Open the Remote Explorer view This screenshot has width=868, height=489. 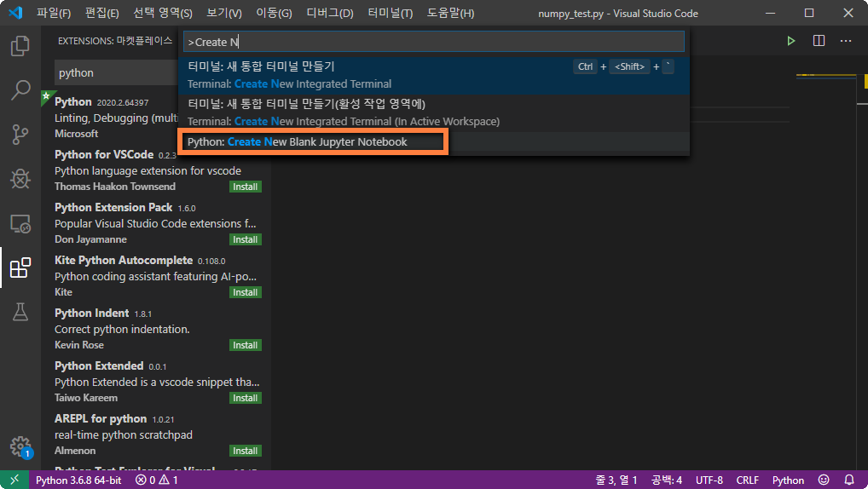point(20,223)
